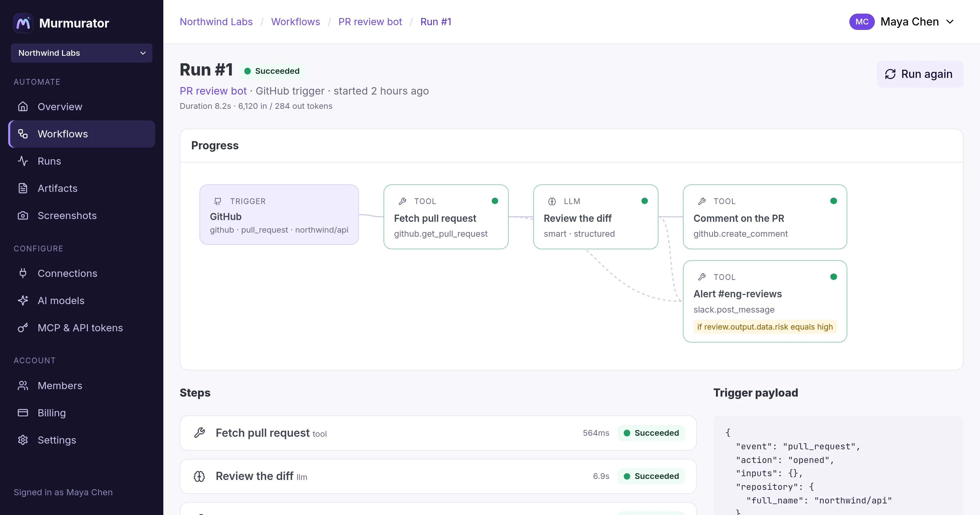Viewport: 980px width, 515px height.
Task: Select the Workflows sidebar icon
Action: click(x=23, y=134)
